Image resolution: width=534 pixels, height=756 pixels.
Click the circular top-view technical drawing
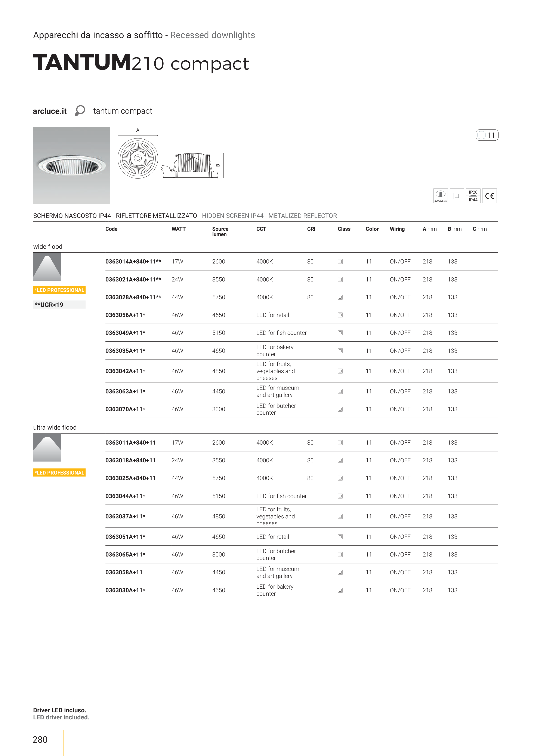click(138, 158)
